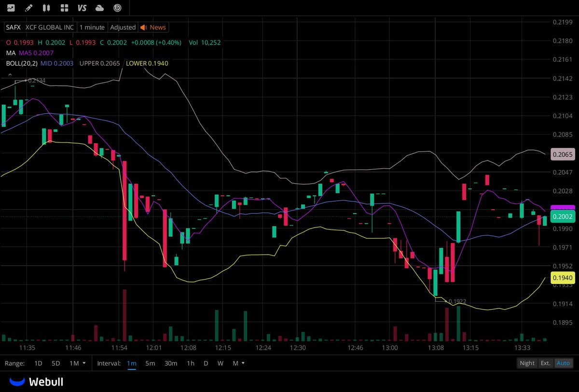Click the LOWER 0.1940 Bollinger value
579x392 pixels.
point(147,63)
